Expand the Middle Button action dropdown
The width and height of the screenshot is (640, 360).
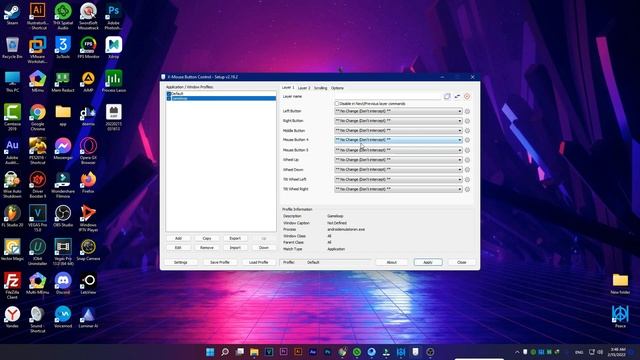point(460,131)
